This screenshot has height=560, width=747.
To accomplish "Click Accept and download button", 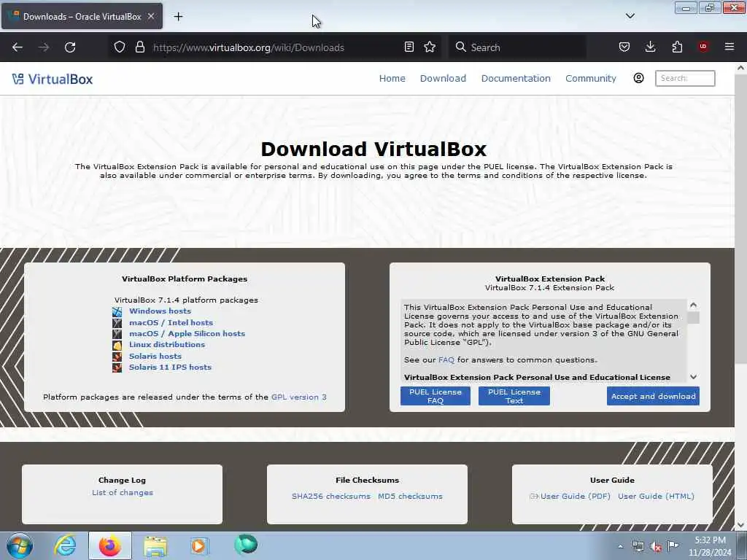I will (653, 396).
